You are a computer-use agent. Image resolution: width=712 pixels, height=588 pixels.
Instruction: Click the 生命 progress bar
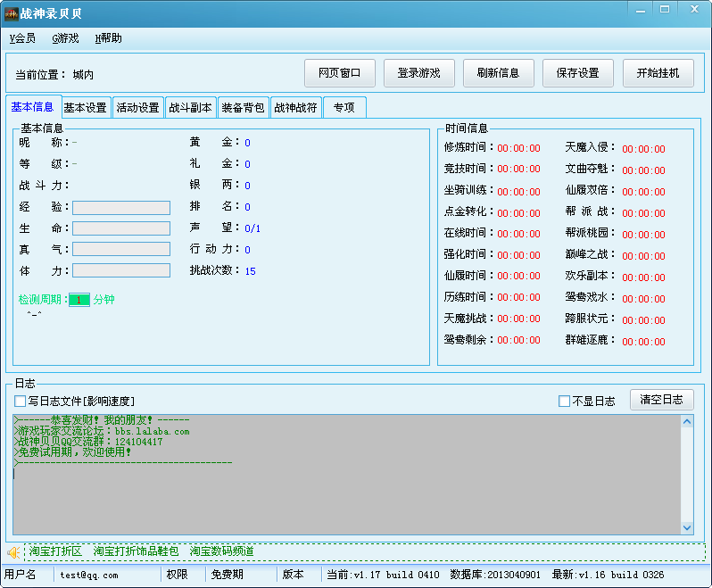click(x=121, y=228)
